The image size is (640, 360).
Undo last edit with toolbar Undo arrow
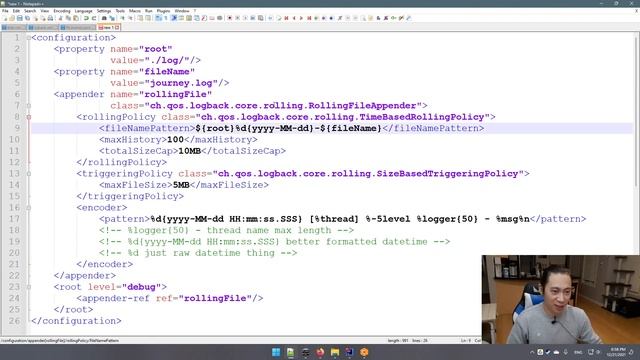coord(86,18)
